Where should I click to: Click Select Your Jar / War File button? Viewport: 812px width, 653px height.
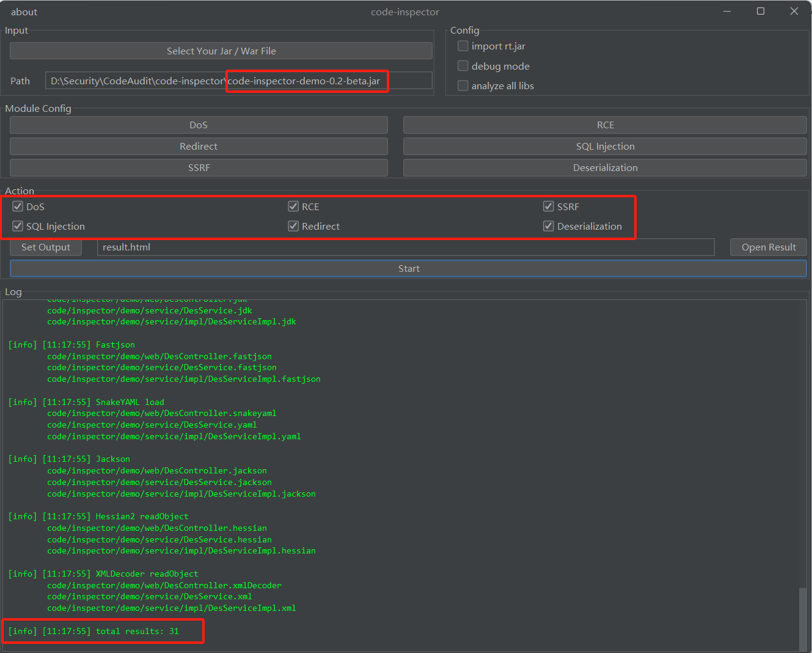221,51
